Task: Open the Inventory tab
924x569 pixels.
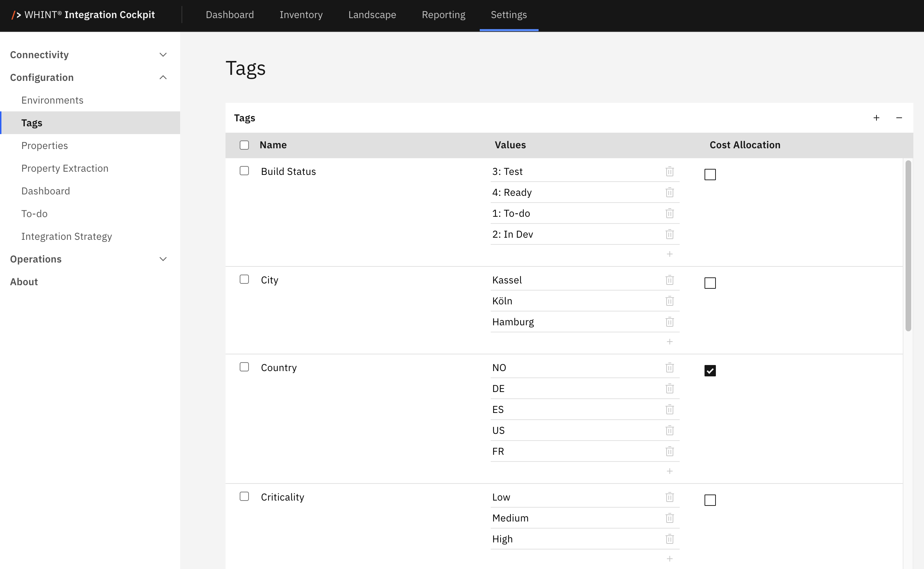Action: [301, 15]
